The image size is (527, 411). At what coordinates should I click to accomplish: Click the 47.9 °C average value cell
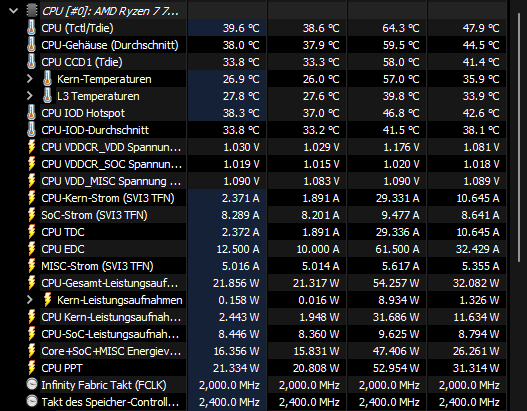[467, 28]
